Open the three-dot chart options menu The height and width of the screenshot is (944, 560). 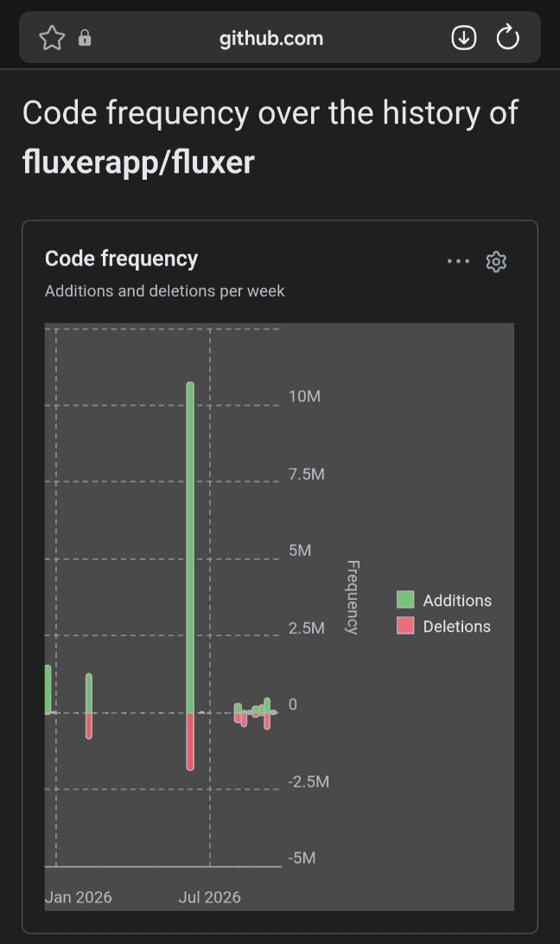tap(458, 261)
